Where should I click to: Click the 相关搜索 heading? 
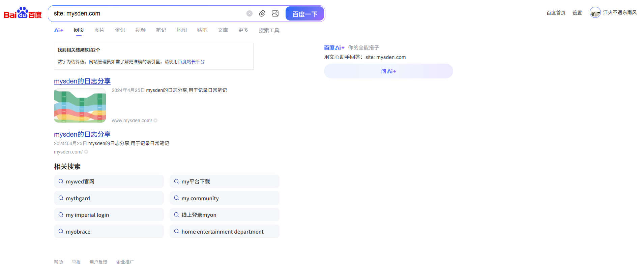(x=67, y=167)
